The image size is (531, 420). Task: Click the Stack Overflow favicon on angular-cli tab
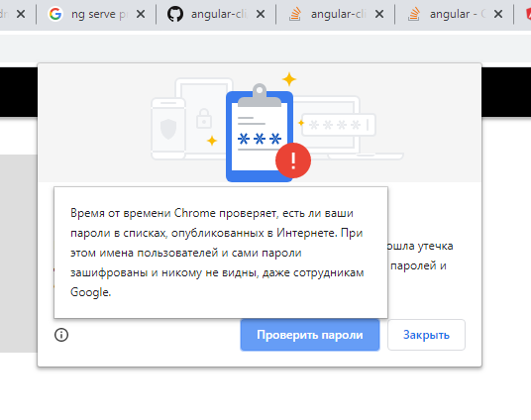(x=295, y=14)
